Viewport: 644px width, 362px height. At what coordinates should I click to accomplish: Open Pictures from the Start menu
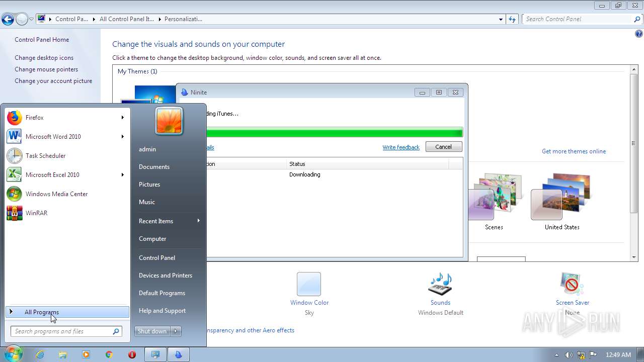click(149, 185)
